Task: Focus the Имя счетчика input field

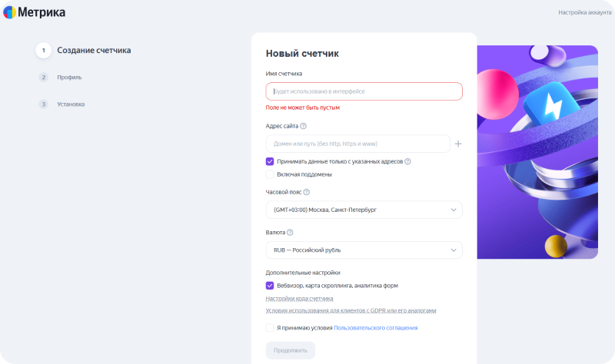Action: coord(364,91)
